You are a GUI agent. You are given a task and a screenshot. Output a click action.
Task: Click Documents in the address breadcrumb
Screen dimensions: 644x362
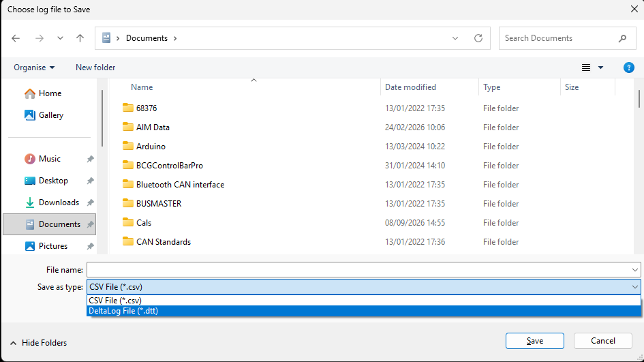pos(147,38)
